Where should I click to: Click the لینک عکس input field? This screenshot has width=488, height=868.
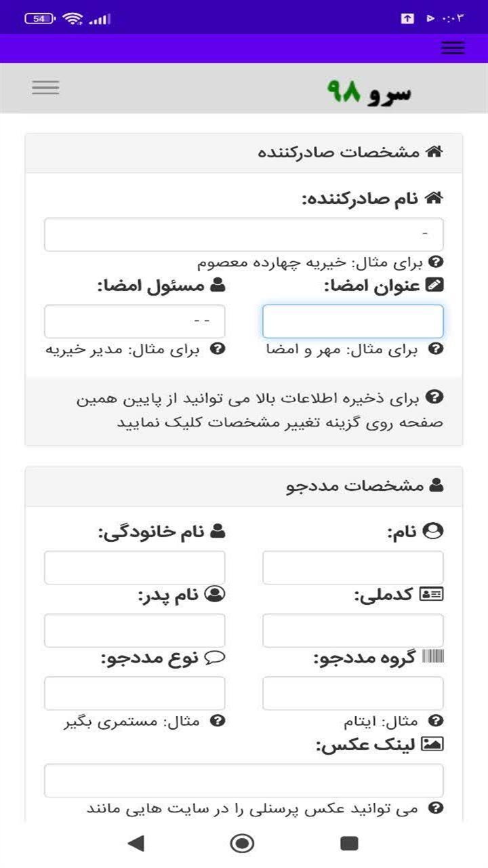[244, 781]
